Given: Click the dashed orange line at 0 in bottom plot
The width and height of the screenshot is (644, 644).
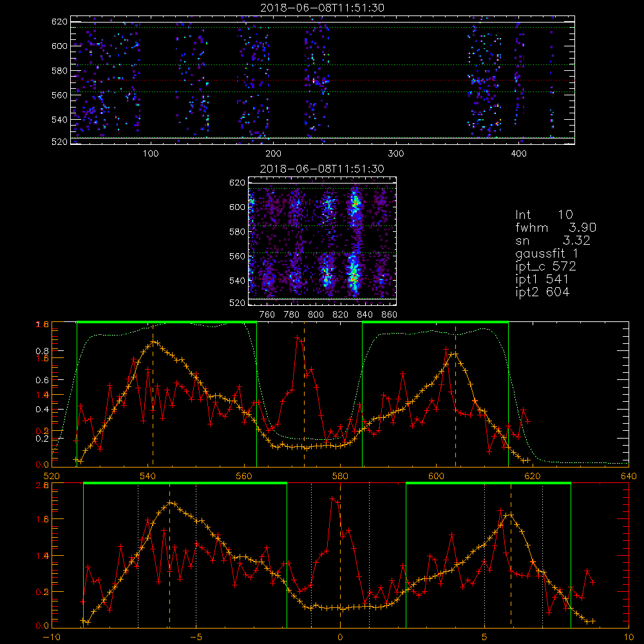Looking at the screenshot, I should point(340,554).
